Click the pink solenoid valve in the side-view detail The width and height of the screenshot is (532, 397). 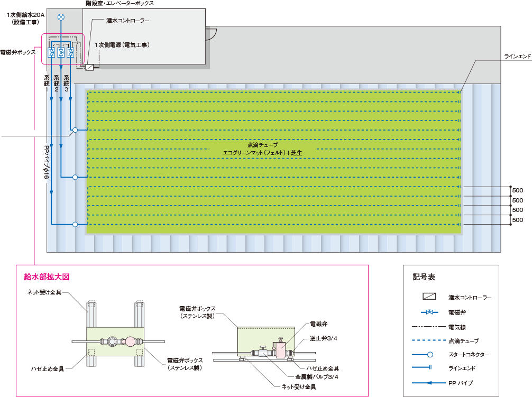281,350
